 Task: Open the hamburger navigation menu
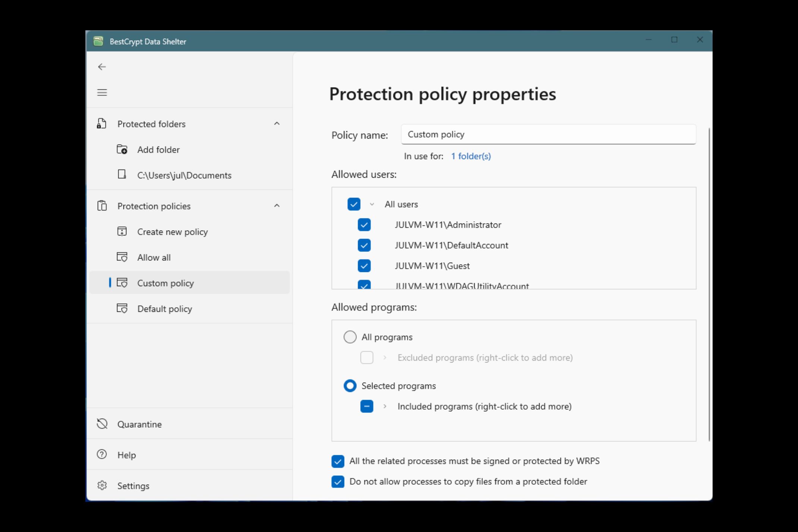click(102, 92)
